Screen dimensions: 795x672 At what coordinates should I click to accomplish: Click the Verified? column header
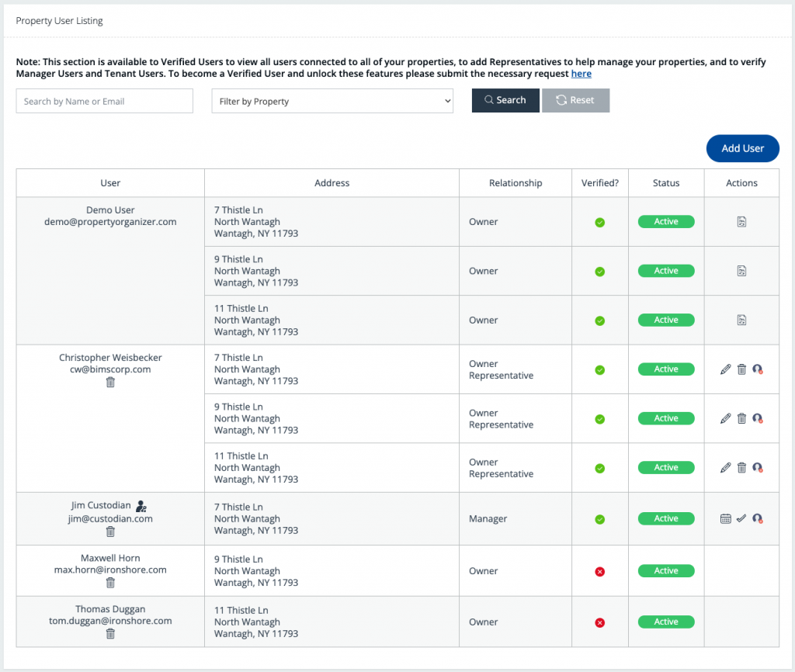[x=599, y=182]
